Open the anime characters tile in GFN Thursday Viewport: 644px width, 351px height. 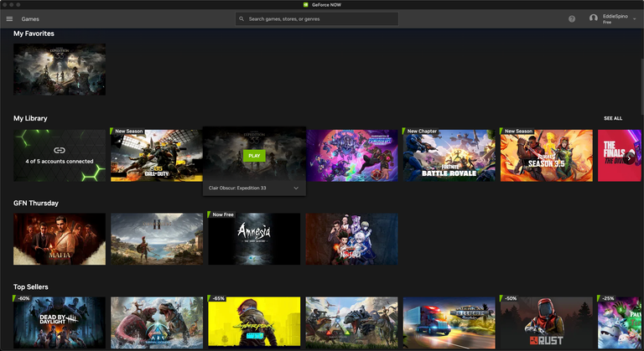pyautogui.click(x=351, y=239)
